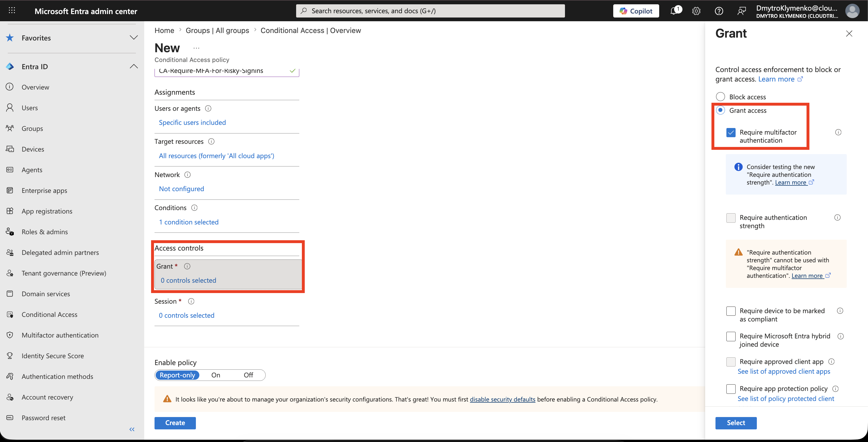
Task: Set Enable policy to Report-only
Action: (x=177, y=375)
